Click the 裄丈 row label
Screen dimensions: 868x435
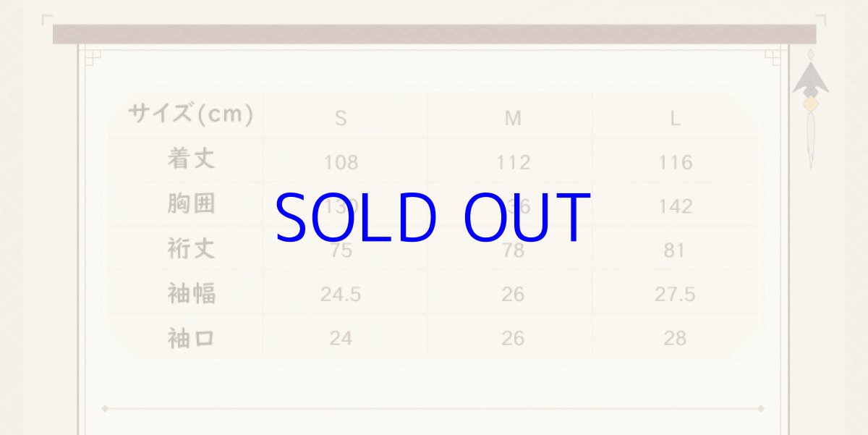pyautogui.click(x=191, y=249)
